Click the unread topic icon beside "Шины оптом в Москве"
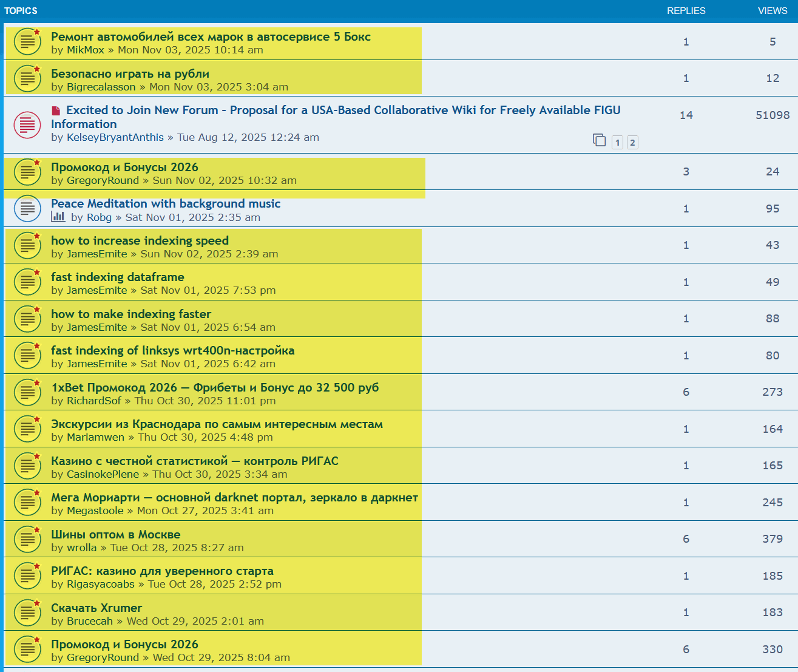 tap(27, 539)
